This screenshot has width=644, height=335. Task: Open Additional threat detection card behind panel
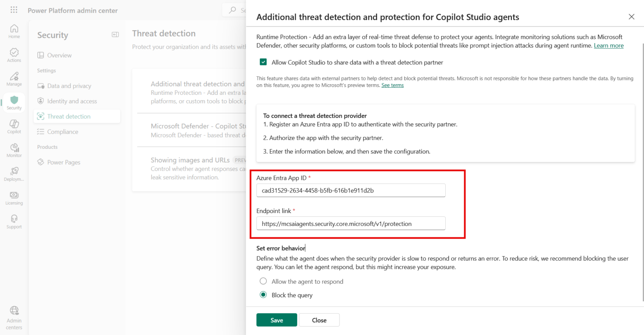pyautogui.click(x=192, y=92)
